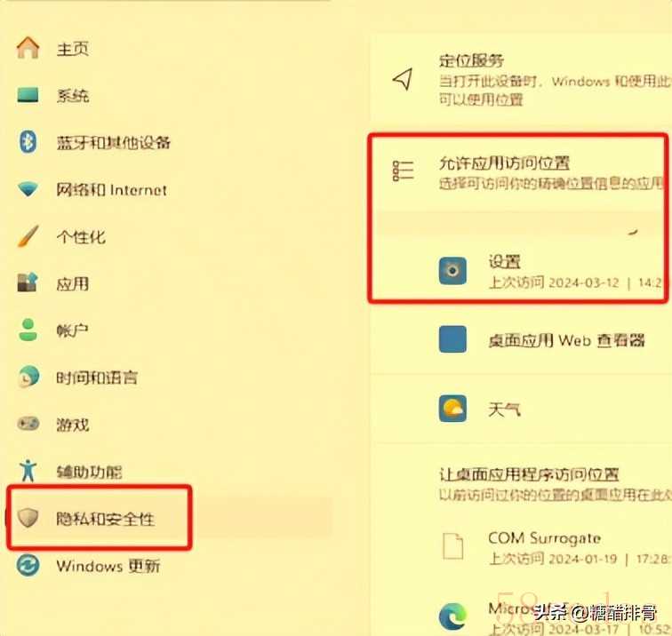The image size is (672, 636).
Task: Click the Windows Update circular arrows icon
Action: pyautogui.click(x=28, y=565)
